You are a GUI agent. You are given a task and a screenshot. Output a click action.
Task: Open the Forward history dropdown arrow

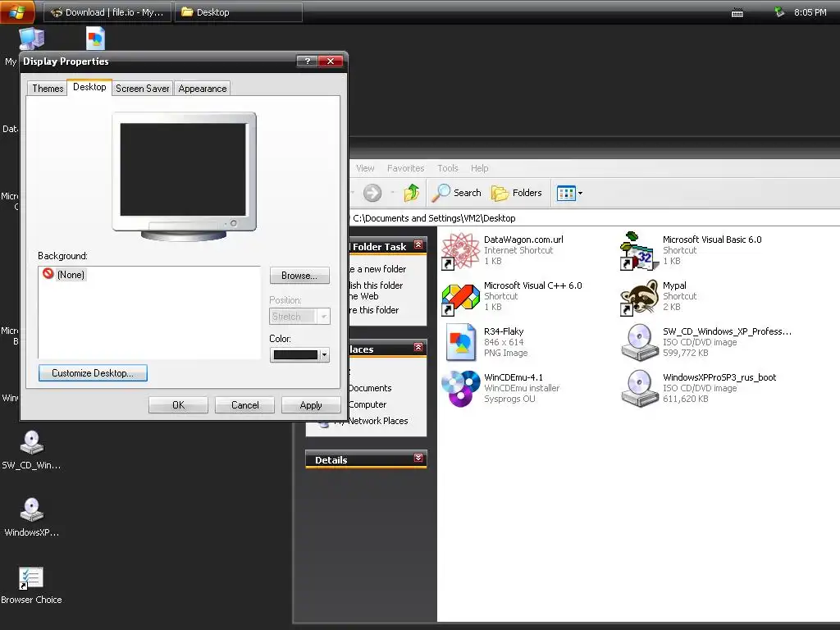[x=393, y=193]
